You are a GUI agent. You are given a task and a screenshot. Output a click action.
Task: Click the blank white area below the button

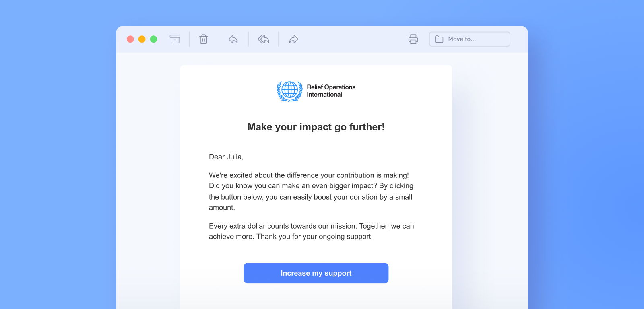point(316,297)
